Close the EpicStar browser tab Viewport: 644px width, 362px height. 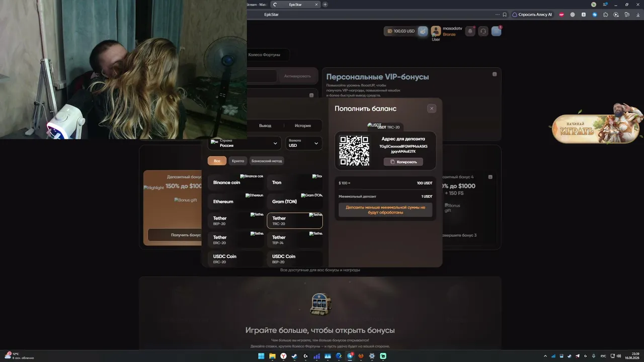tap(316, 5)
